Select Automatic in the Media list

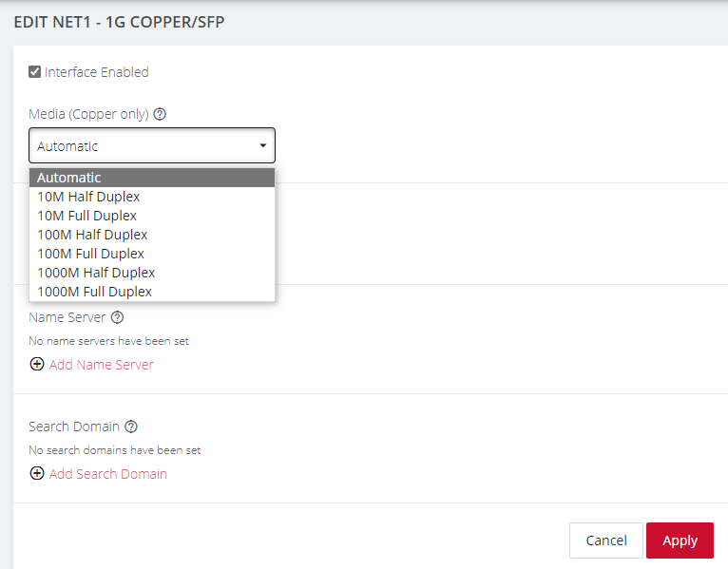(69, 178)
